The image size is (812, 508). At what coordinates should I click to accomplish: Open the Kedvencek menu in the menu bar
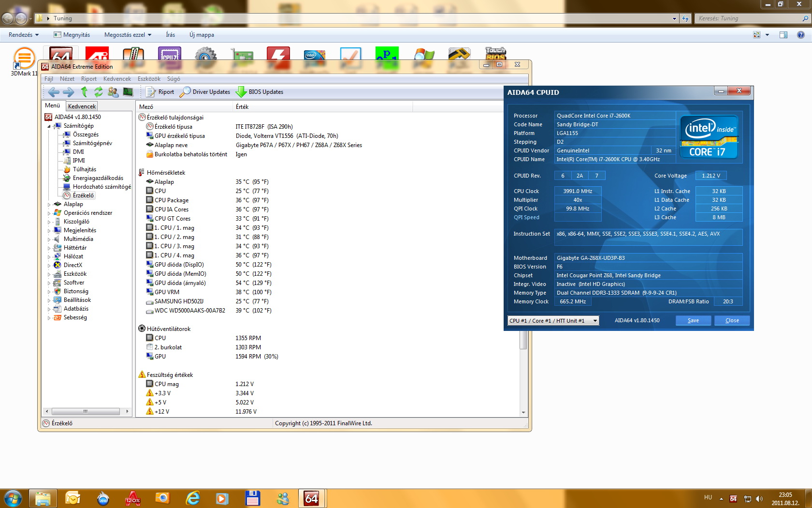coord(117,79)
